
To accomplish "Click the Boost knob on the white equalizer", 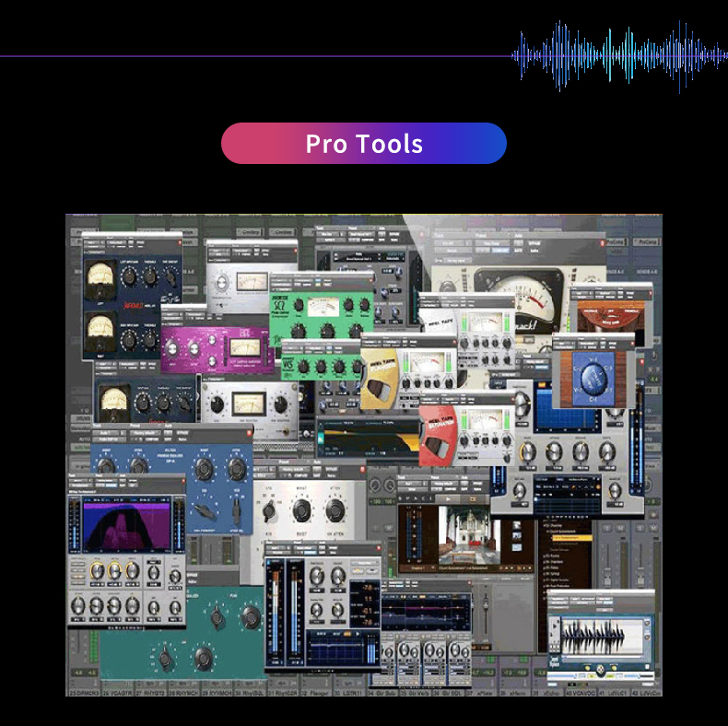I will point(301,510).
